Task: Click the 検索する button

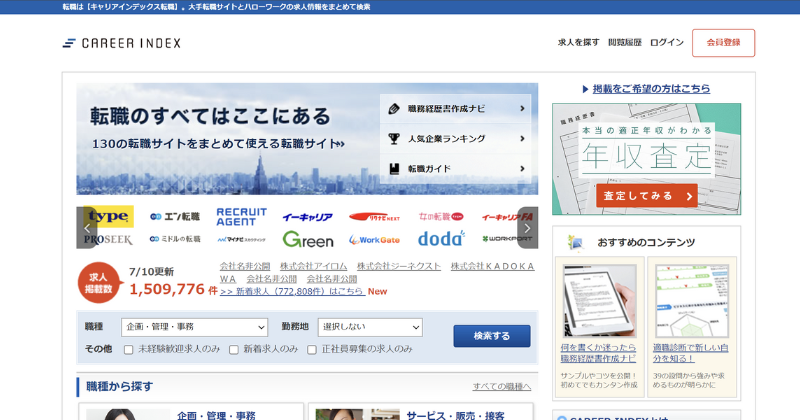Action: tap(492, 336)
